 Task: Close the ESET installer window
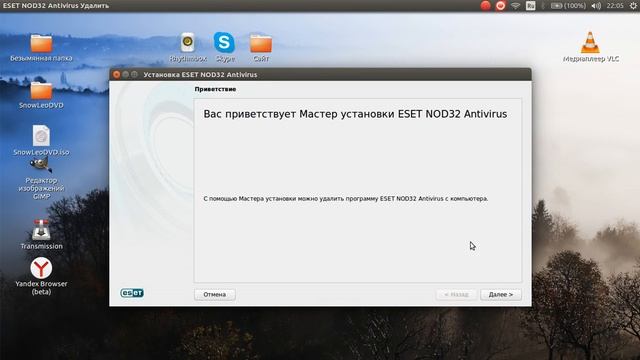tap(117, 74)
